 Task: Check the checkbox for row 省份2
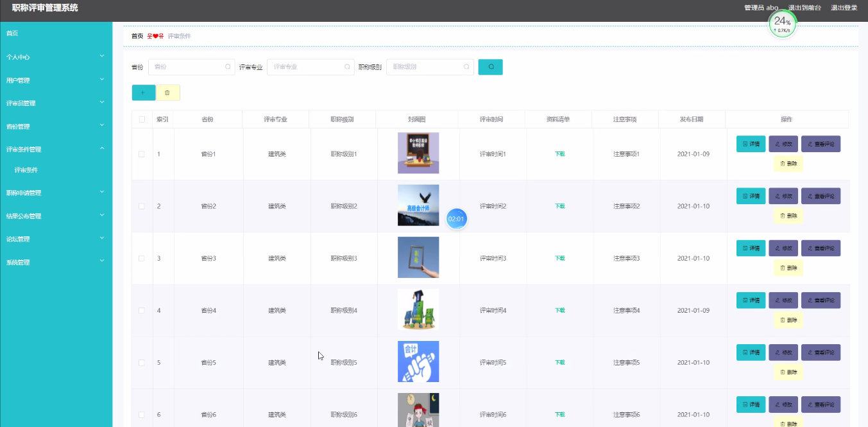[142, 206]
